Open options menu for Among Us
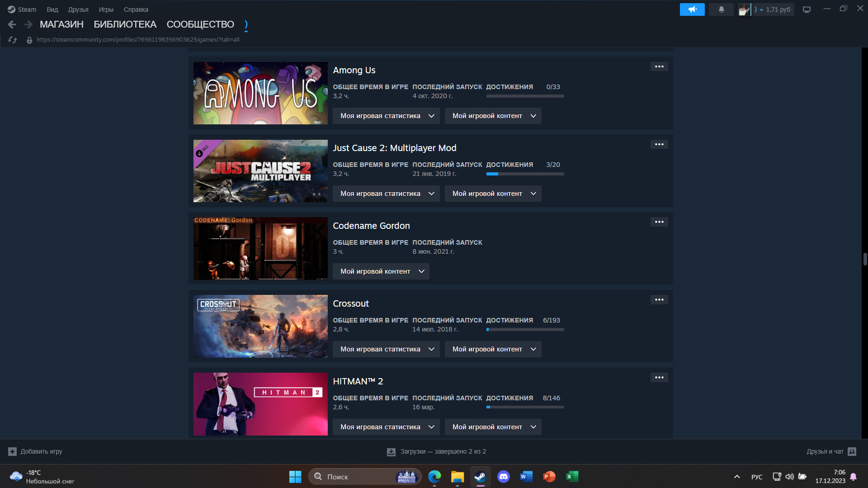The image size is (868, 488). point(659,66)
